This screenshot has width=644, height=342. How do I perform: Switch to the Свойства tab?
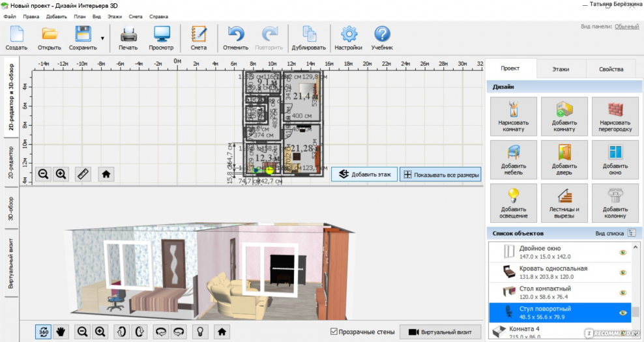(x=611, y=68)
